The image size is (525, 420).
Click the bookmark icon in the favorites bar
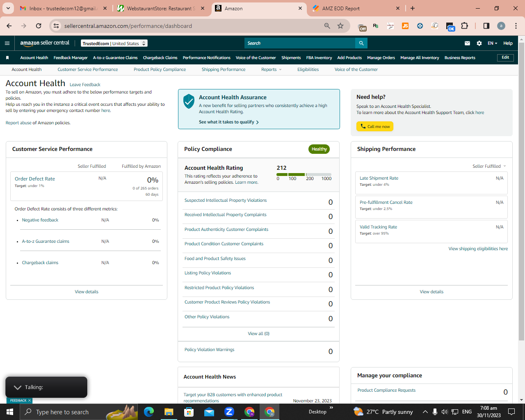pyautogui.click(x=7, y=58)
